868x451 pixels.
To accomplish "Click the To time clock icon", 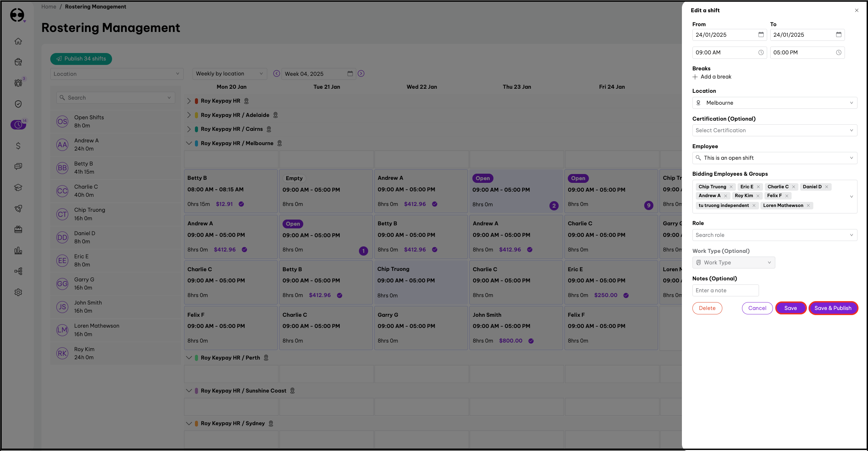I will tap(838, 52).
